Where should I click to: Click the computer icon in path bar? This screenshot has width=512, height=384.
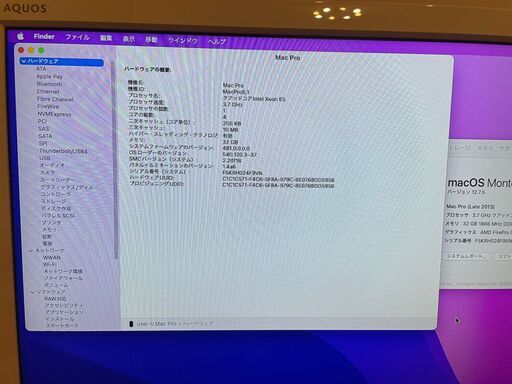[x=131, y=324]
